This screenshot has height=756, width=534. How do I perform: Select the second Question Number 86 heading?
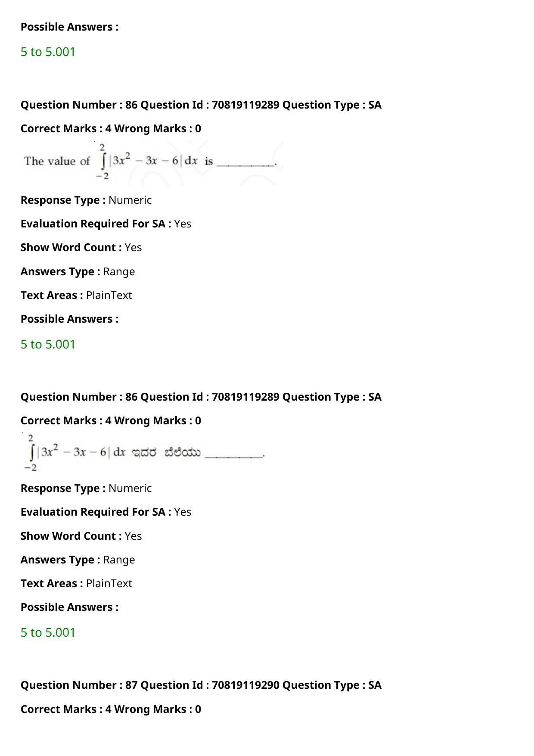(201, 397)
